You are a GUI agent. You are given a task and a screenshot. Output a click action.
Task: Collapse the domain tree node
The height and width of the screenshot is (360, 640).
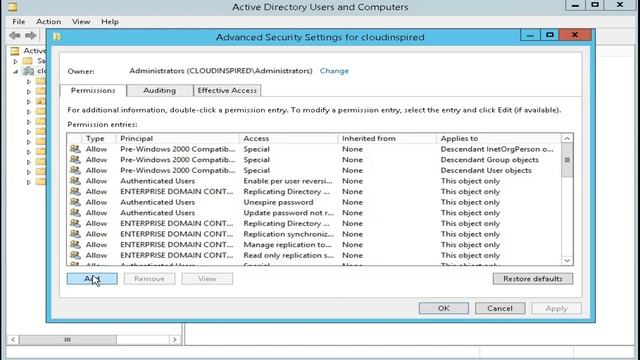coord(16,71)
